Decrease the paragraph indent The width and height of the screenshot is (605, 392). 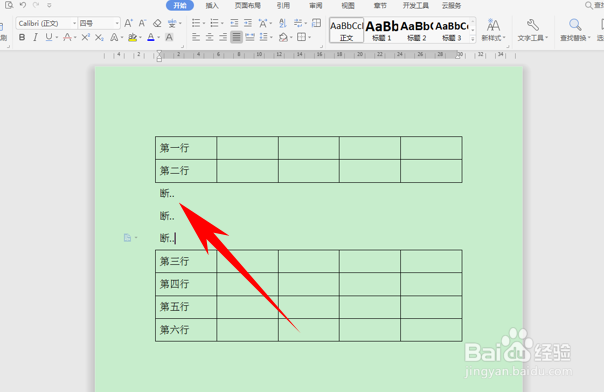[234, 23]
